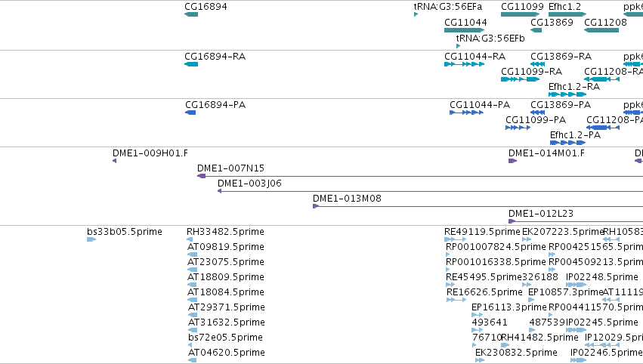
Task: Click the IP02245.5prime EST label
Action: [x=602, y=323]
